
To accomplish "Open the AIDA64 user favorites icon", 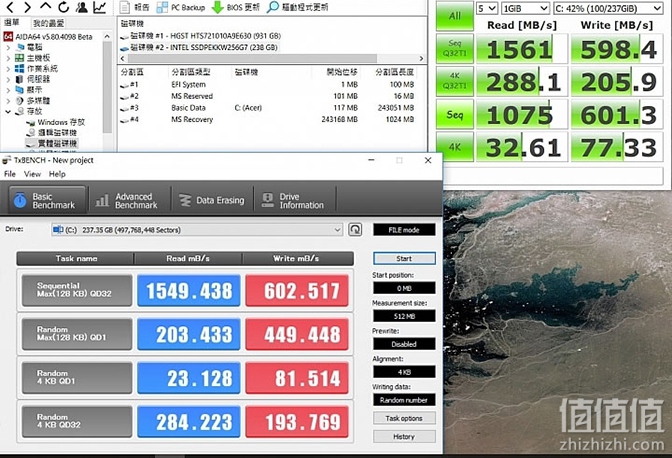I will pyautogui.click(x=81, y=7).
